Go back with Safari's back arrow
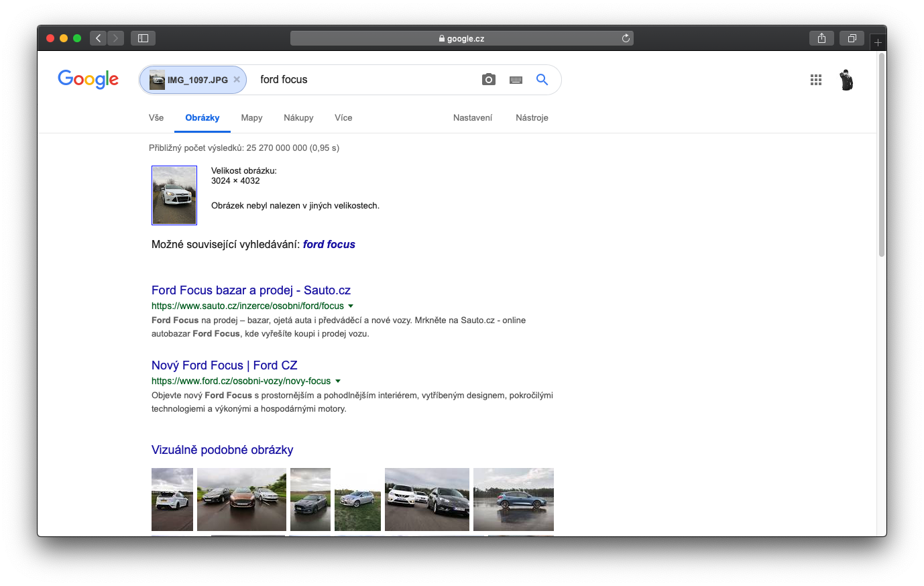Screen dimensions: 924x586 point(98,38)
